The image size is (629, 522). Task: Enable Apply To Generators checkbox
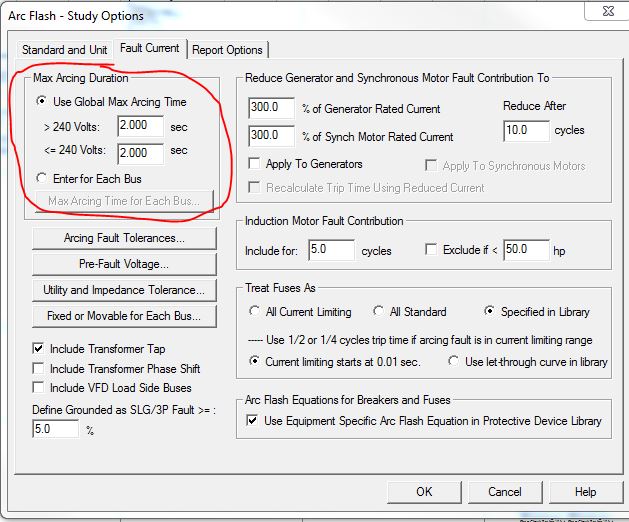point(256,164)
